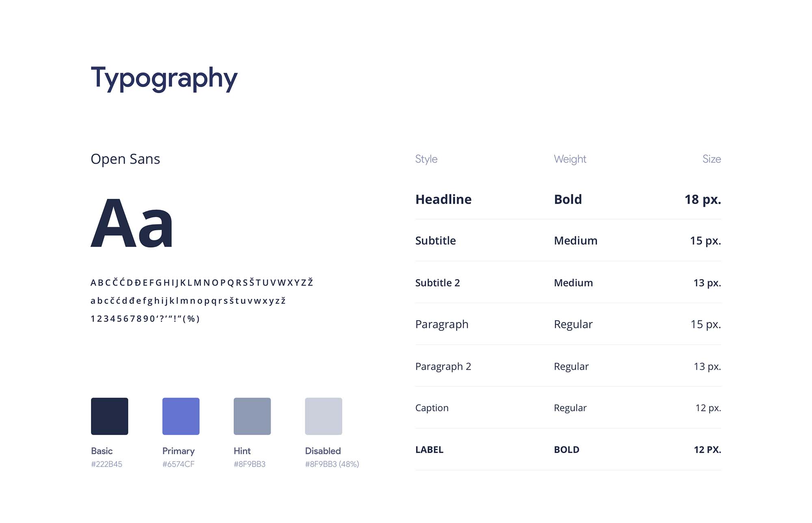
Task: Select the Open Sans font name
Action: pos(125,159)
